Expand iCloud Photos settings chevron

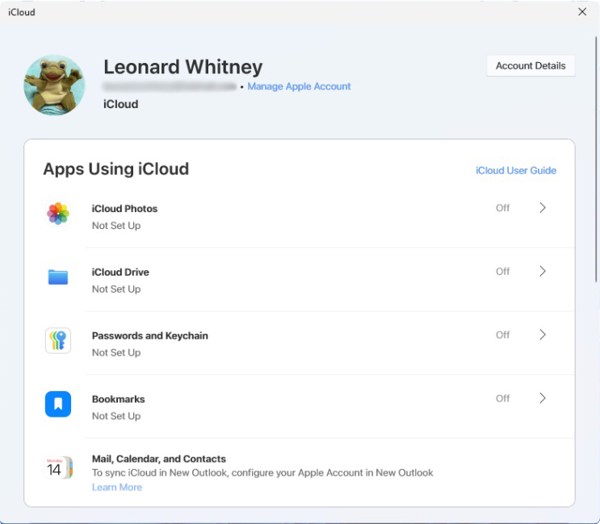coord(543,208)
